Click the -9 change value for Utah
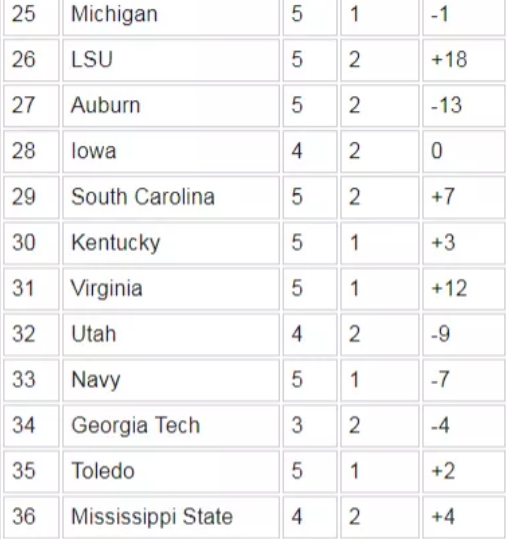Image resolution: width=507 pixels, height=539 pixels. coord(440,334)
